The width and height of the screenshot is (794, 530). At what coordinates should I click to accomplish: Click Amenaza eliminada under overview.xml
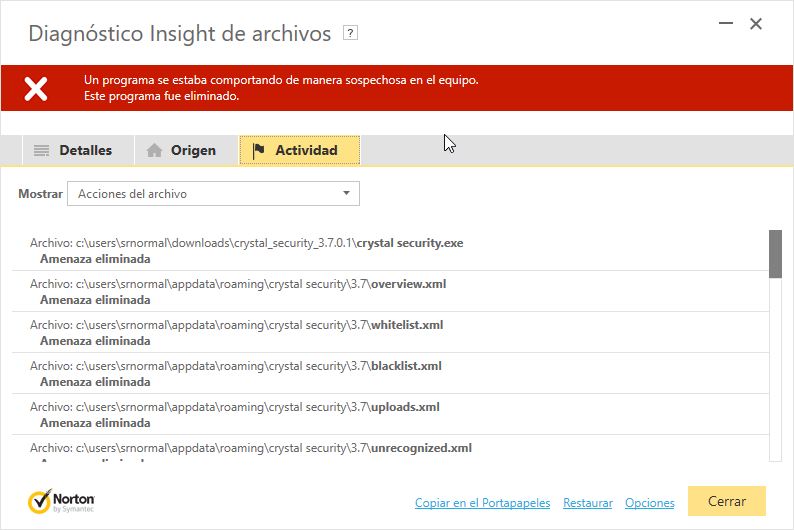tap(95, 300)
